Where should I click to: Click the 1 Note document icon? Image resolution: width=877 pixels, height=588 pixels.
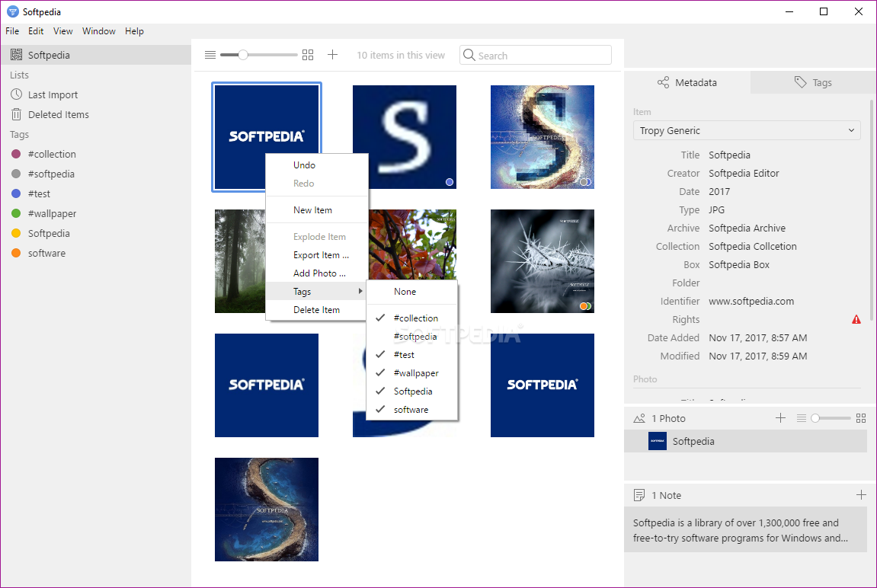(639, 495)
